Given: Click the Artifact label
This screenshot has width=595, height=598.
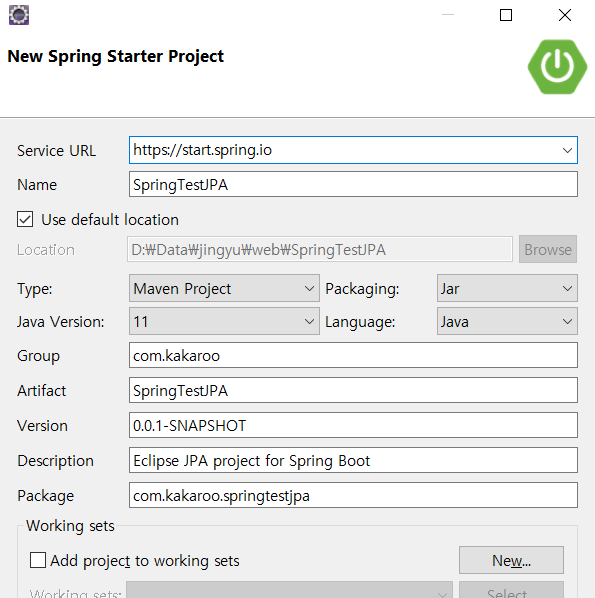Looking at the screenshot, I should coord(42,391).
